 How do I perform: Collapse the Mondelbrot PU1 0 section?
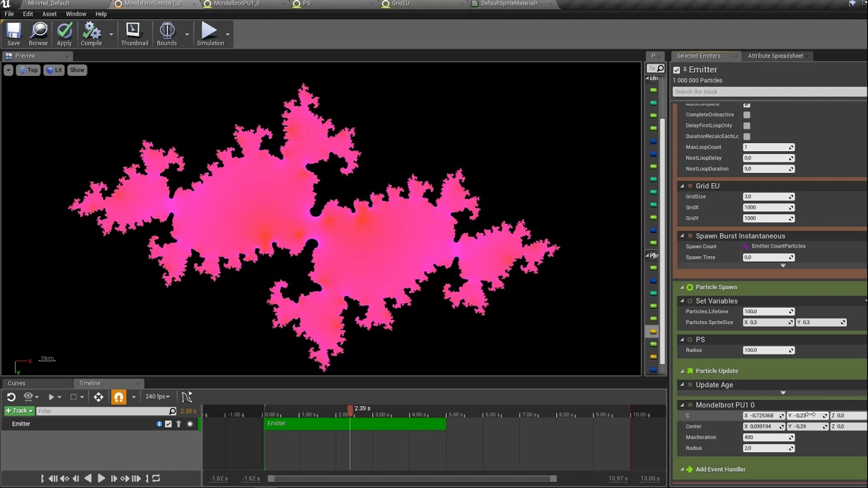pos(682,405)
